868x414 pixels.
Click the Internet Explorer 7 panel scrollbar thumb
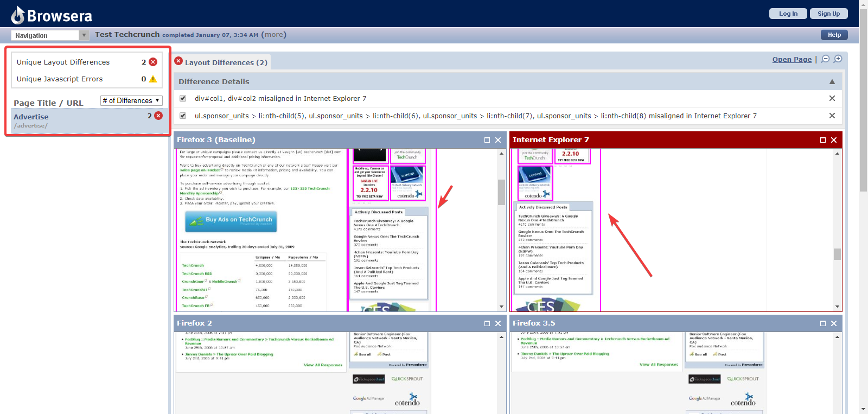click(x=838, y=254)
